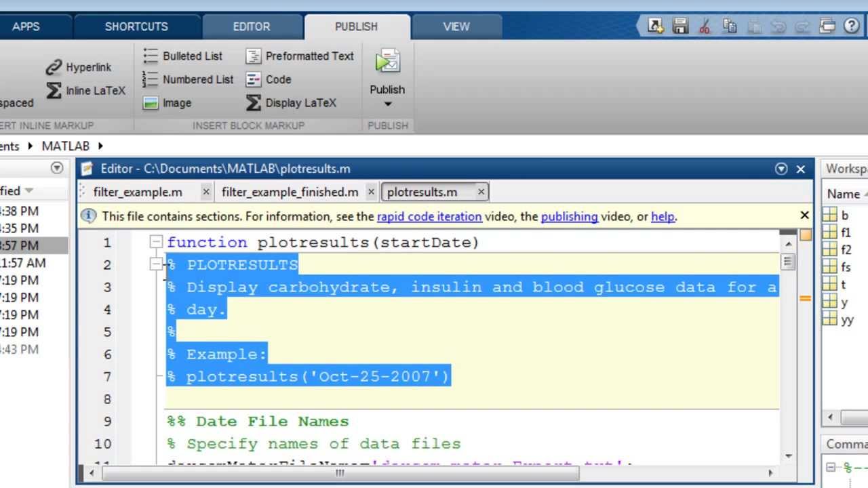Insert a Bulleted List block

pyautogui.click(x=182, y=56)
